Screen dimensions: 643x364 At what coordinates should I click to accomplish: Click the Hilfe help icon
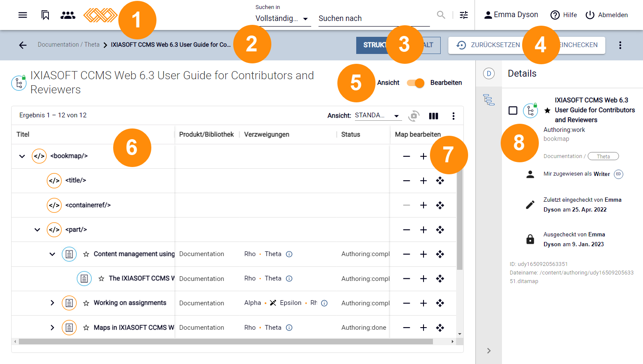click(555, 15)
